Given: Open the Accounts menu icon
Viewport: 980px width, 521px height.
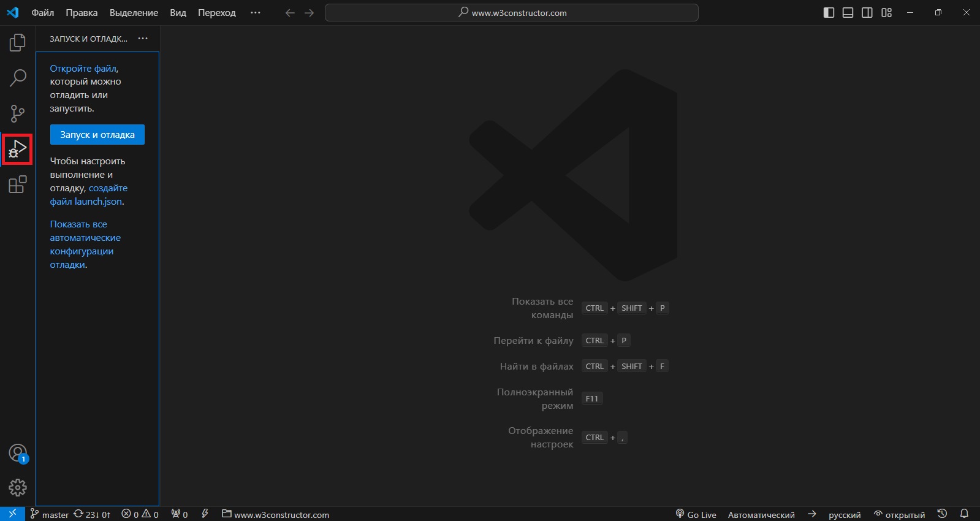Looking at the screenshot, I should pyautogui.click(x=18, y=454).
